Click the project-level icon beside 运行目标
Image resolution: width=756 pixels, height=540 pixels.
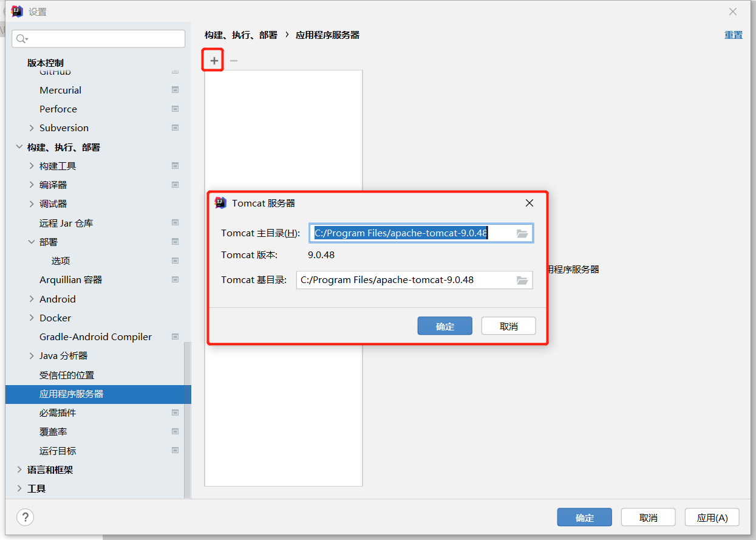(175, 451)
